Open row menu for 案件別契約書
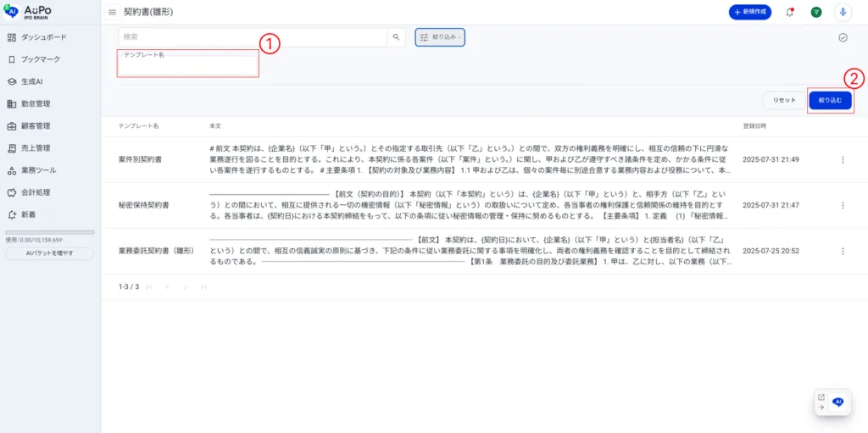This screenshot has width=868, height=433. [x=843, y=159]
